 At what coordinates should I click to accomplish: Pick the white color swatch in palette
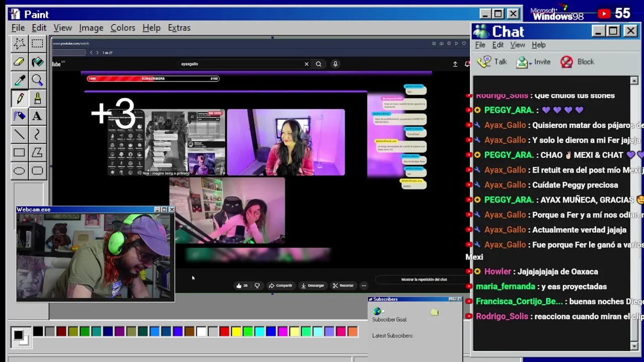pyautogui.click(x=201, y=331)
